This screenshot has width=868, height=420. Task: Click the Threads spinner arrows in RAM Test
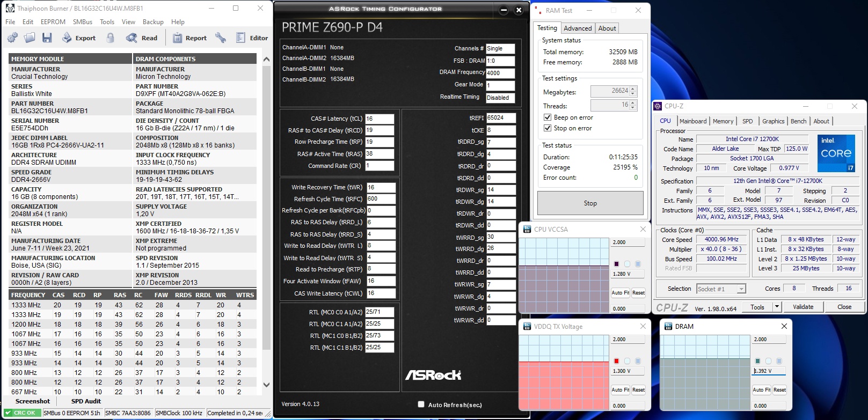click(633, 105)
